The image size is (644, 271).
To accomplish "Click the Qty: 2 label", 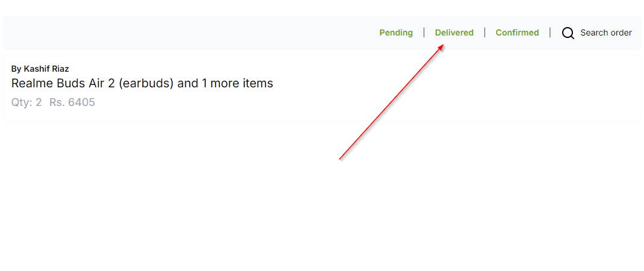I will 26,102.
